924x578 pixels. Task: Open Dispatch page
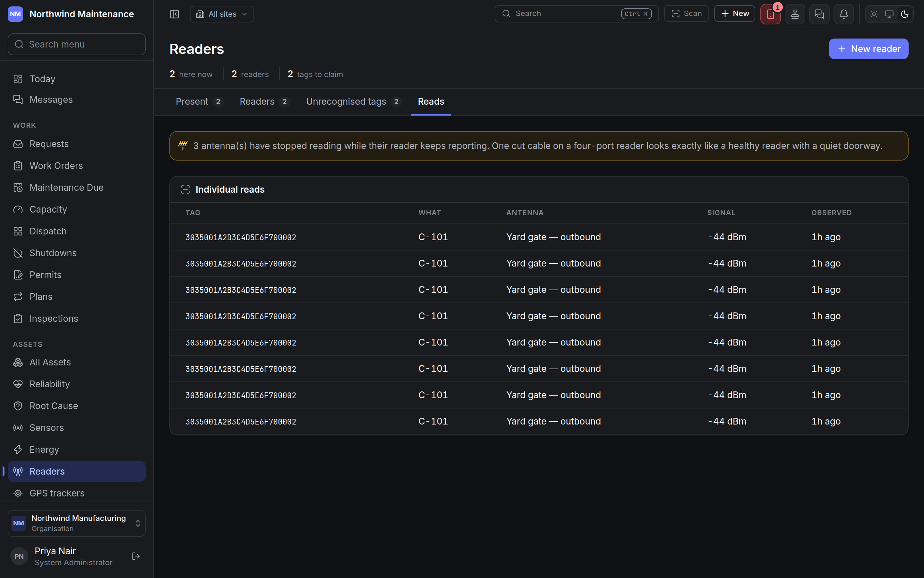click(x=77, y=231)
